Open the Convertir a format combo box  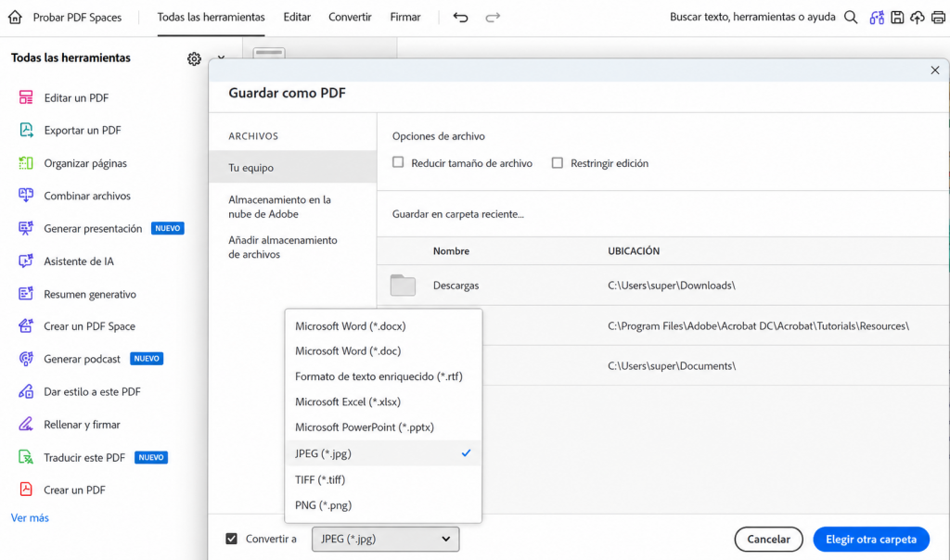pyautogui.click(x=385, y=539)
